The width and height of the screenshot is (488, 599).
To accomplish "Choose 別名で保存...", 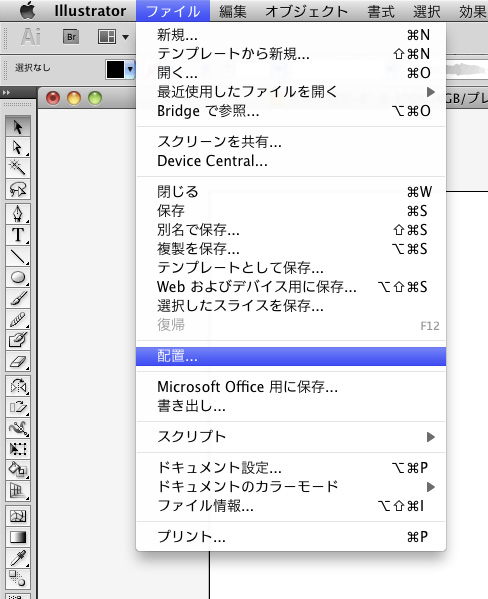I will tap(290, 230).
